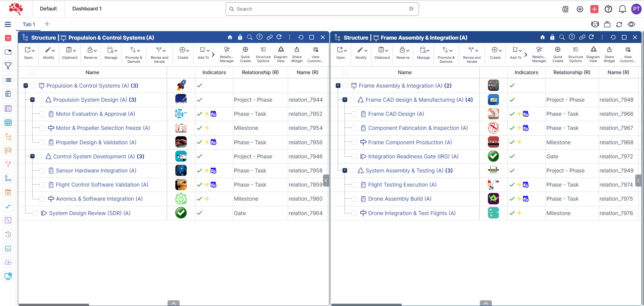This screenshot has width=644, height=306.
Task: Open the Dashboard 1 tab
Action: click(x=87, y=9)
